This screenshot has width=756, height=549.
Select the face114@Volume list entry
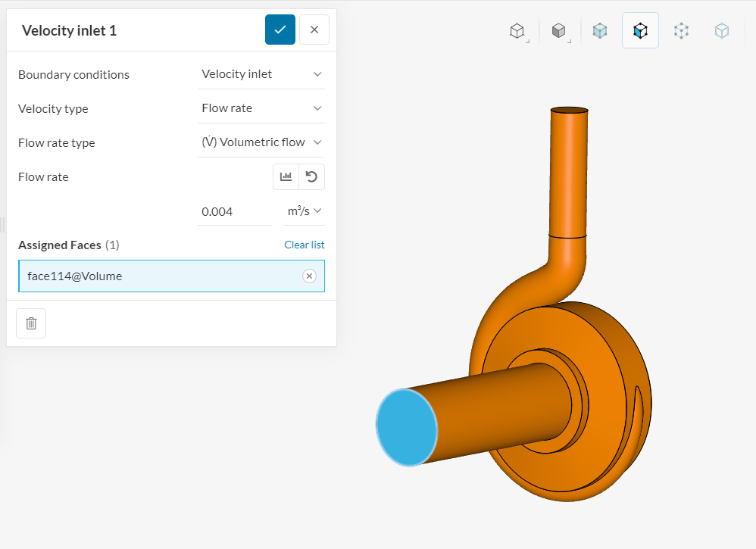click(152, 276)
